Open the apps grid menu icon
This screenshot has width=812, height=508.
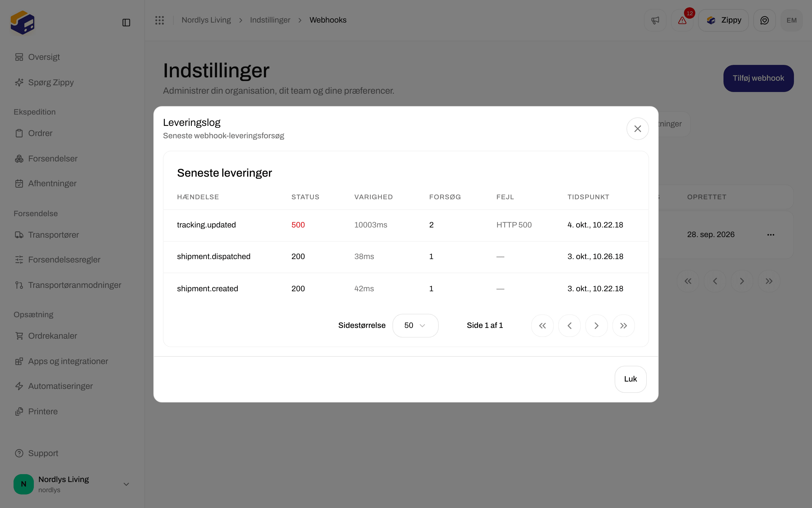click(x=160, y=20)
